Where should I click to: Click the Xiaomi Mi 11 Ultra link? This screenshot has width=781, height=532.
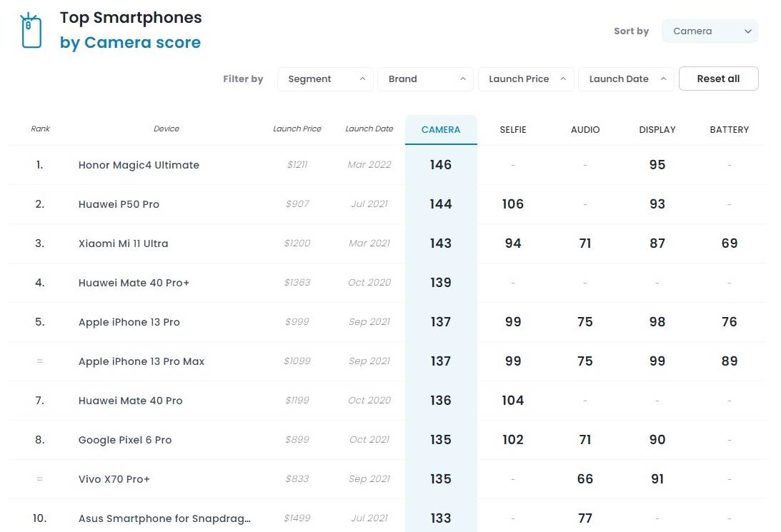(x=123, y=244)
